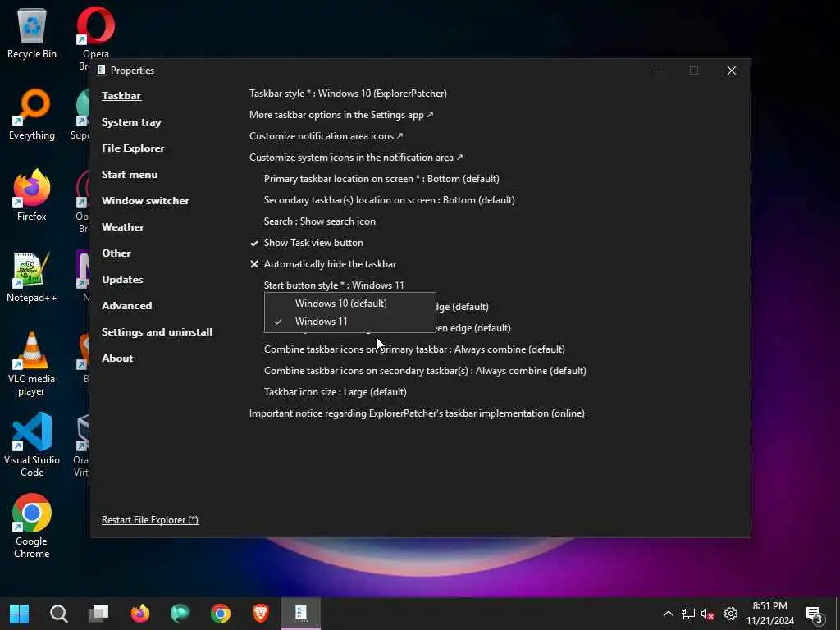Toggle Automatically hide the taskbar option
This screenshot has width=840, height=630.
[323, 264]
